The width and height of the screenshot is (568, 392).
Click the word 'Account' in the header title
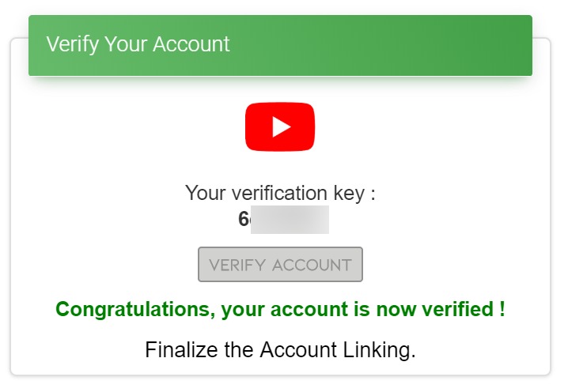point(191,44)
